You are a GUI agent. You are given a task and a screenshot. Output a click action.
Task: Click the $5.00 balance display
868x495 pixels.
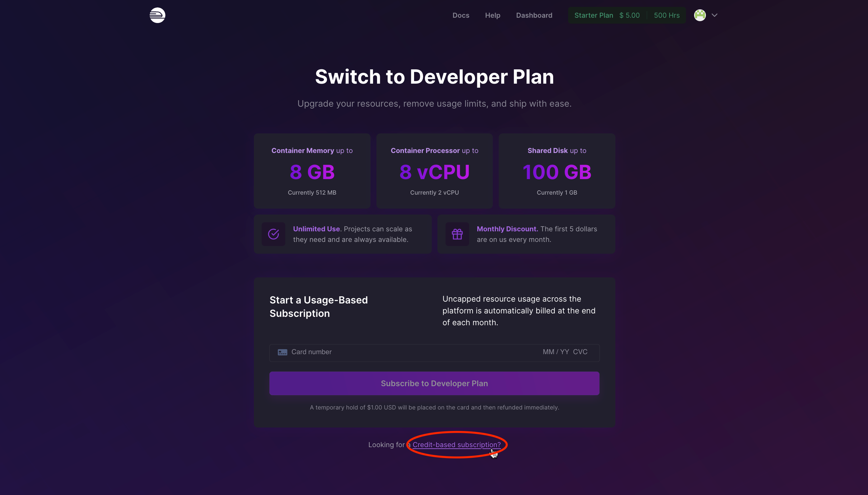tap(629, 15)
